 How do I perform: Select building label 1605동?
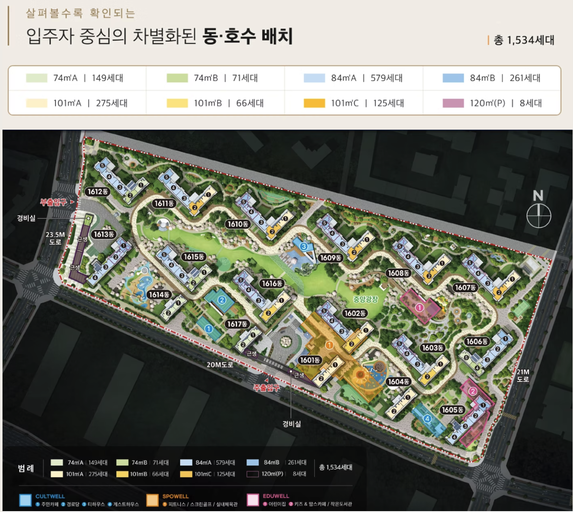click(453, 410)
